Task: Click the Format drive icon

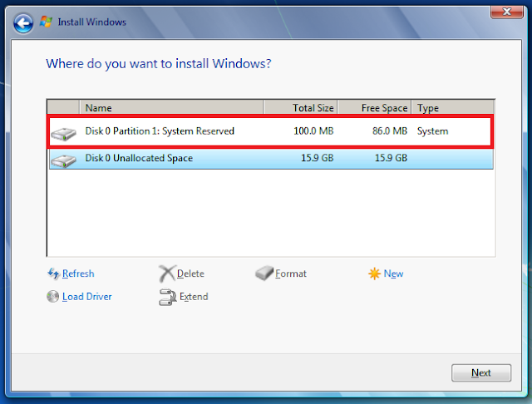Action: pyautogui.click(x=264, y=273)
